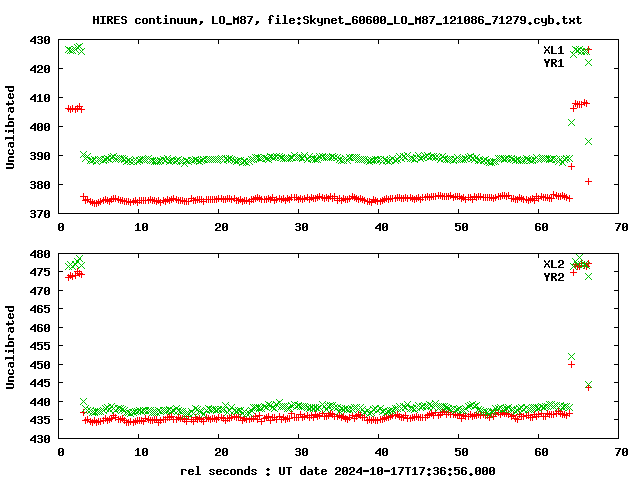
Task: Click the 465 y-axis tick label
Action: (x=40, y=309)
